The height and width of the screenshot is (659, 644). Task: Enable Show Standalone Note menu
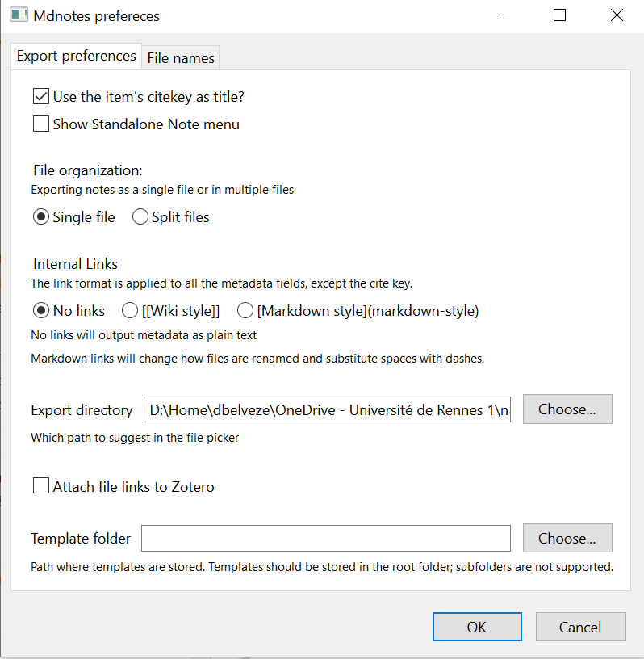(x=41, y=124)
